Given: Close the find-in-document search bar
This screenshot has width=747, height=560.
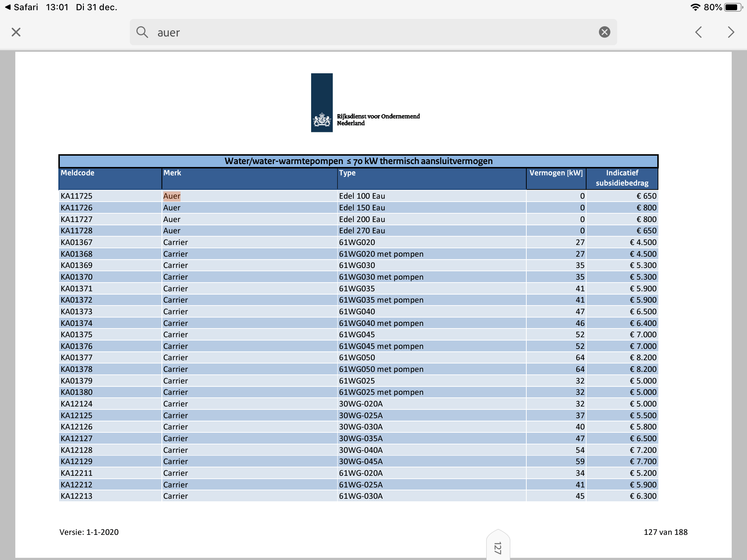Looking at the screenshot, I should pyautogui.click(x=16, y=32).
